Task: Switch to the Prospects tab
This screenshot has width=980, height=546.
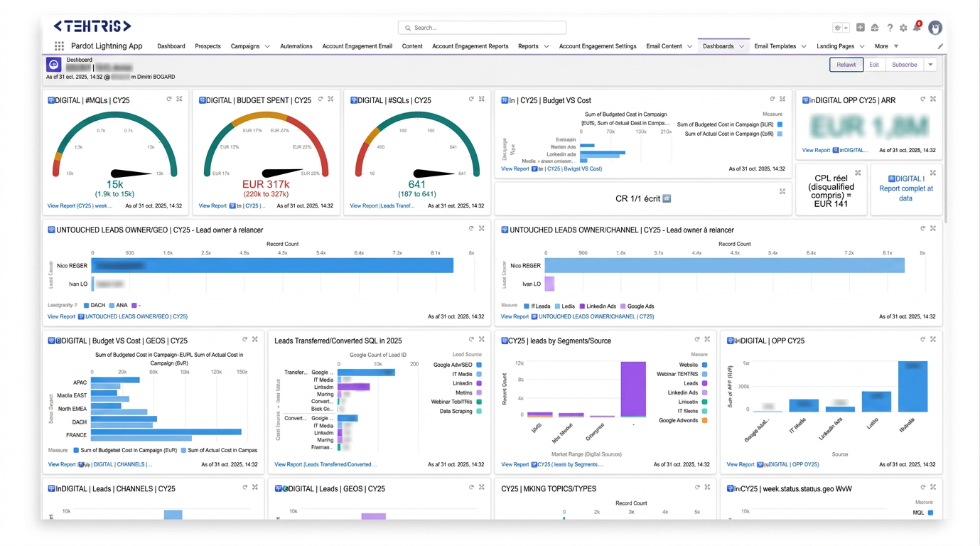Action: coord(208,46)
